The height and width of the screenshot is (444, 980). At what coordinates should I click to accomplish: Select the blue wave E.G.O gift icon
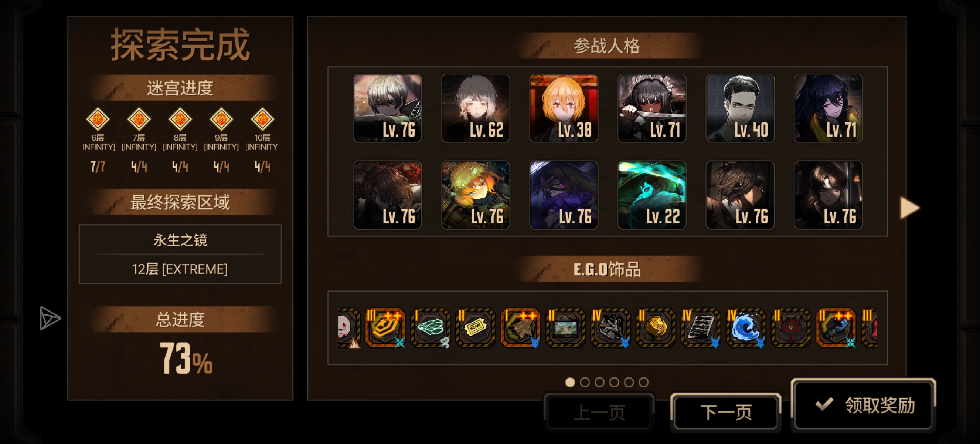pos(745,328)
